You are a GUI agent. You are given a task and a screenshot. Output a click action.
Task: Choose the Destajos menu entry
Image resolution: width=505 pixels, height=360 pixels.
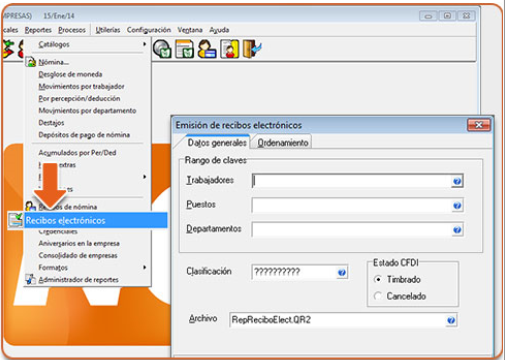[51, 123]
